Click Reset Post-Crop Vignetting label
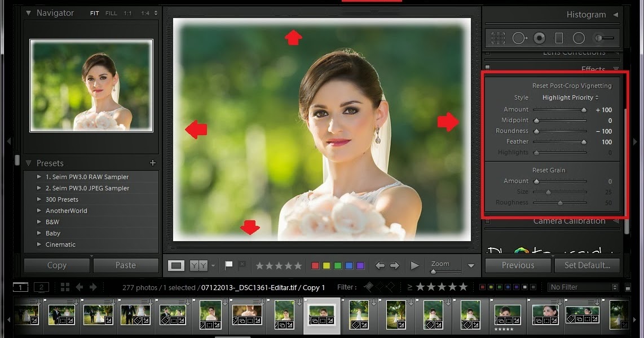This screenshot has height=338, width=644. coord(572,86)
